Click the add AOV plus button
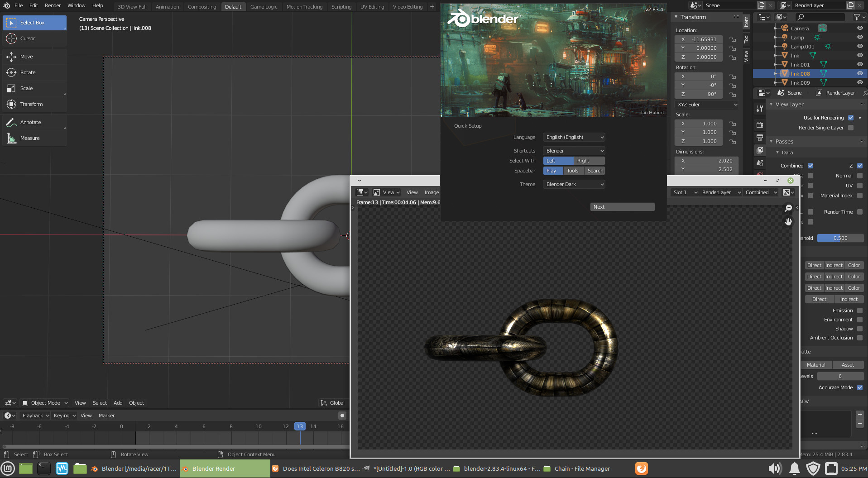This screenshot has width=868, height=478. pos(860,415)
